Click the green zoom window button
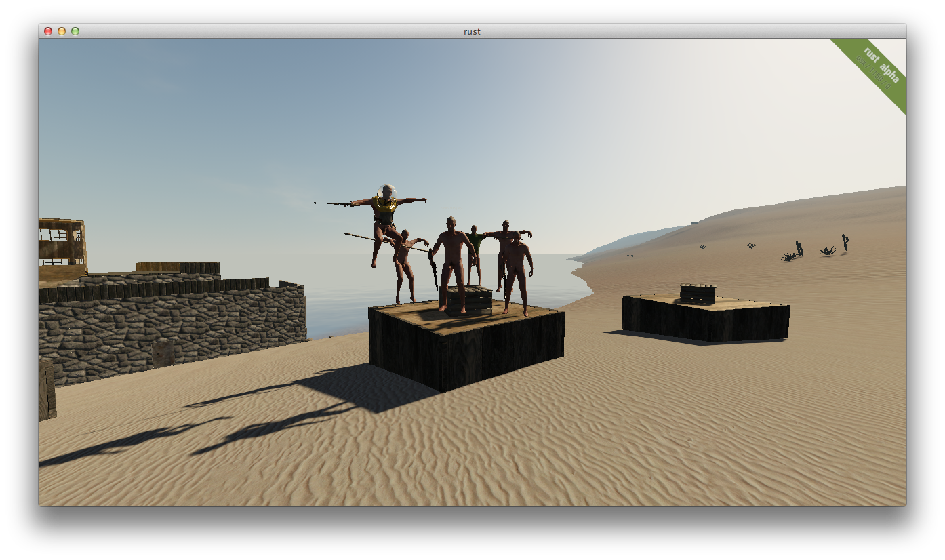Image resolution: width=945 pixels, height=560 pixels. tap(75, 31)
